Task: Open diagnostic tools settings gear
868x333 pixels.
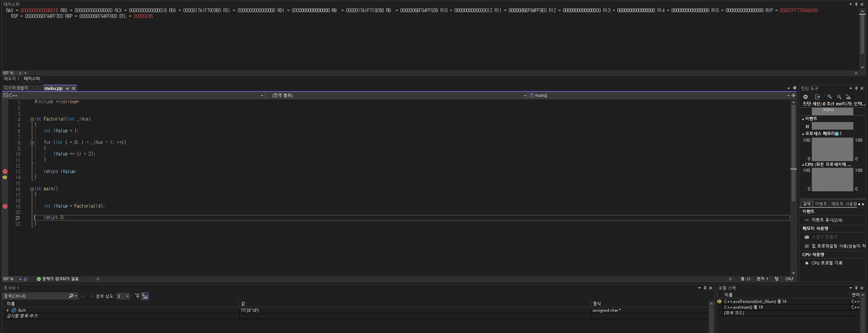Action: point(806,97)
